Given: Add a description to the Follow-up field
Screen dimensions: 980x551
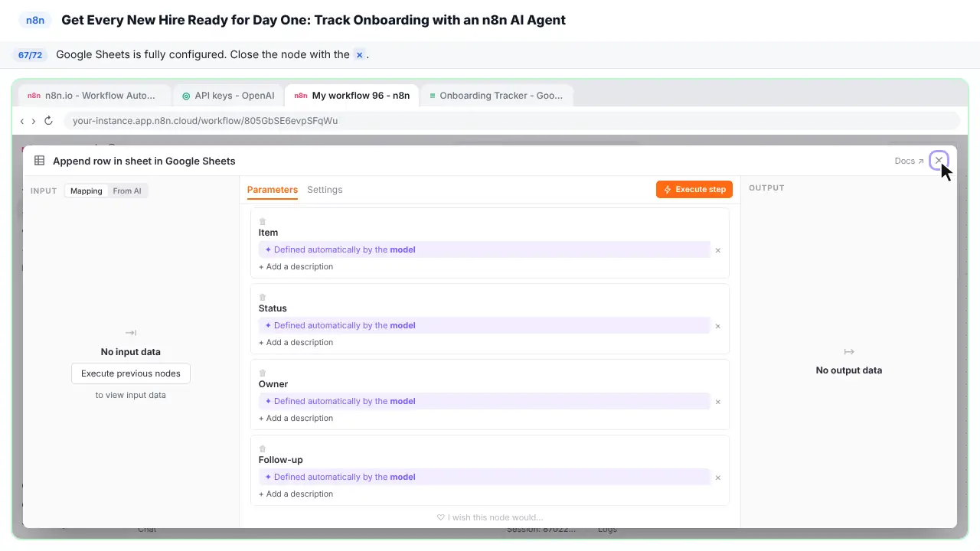Looking at the screenshot, I should click(x=296, y=494).
